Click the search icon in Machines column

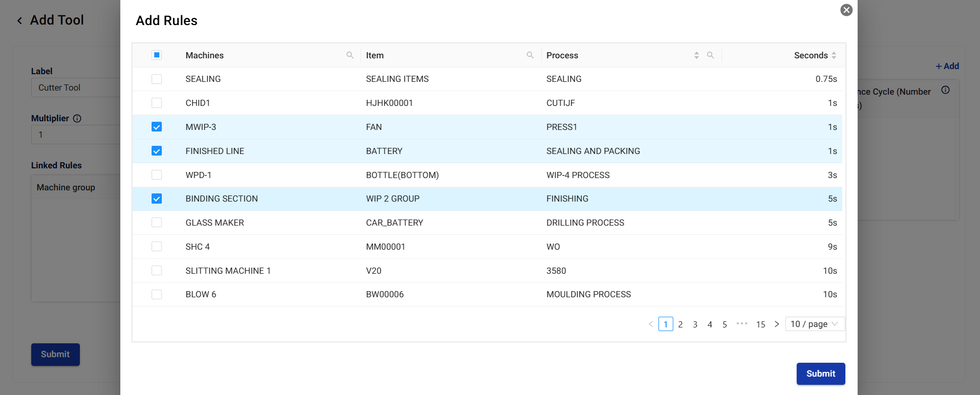(350, 55)
